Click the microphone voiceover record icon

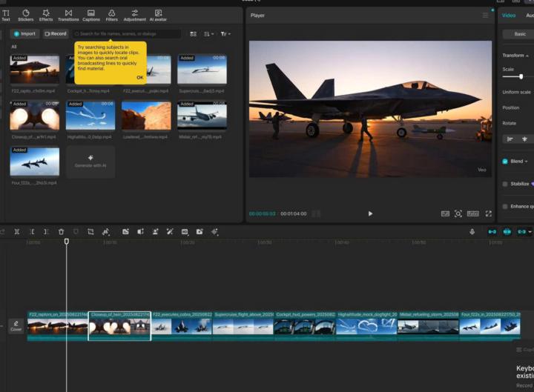coord(472,232)
